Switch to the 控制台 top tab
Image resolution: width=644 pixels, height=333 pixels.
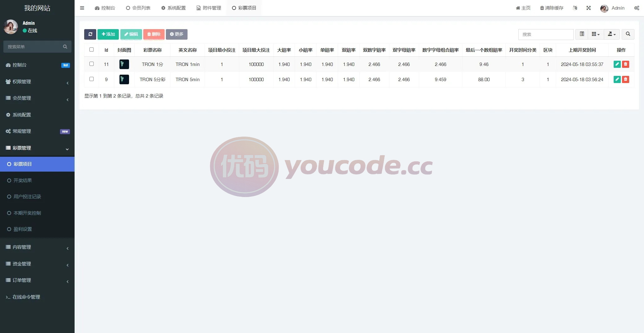click(x=105, y=8)
